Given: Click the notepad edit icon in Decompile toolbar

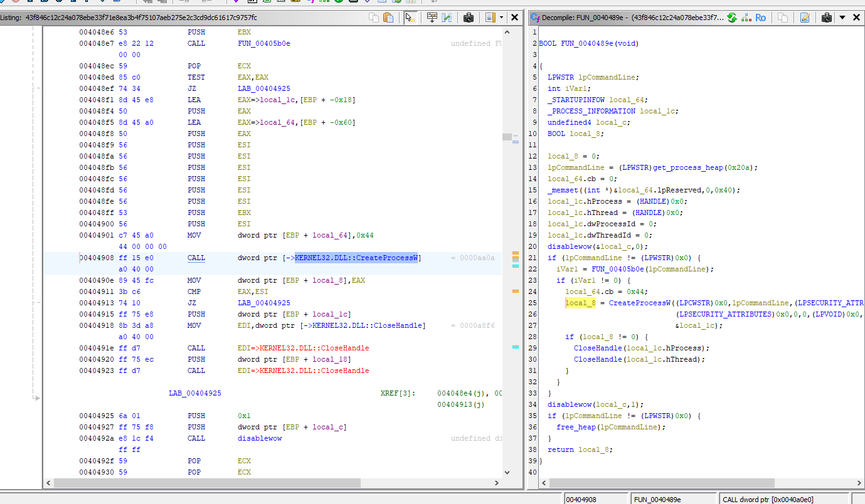Looking at the screenshot, I should pyautogui.click(x=805, y=18).
